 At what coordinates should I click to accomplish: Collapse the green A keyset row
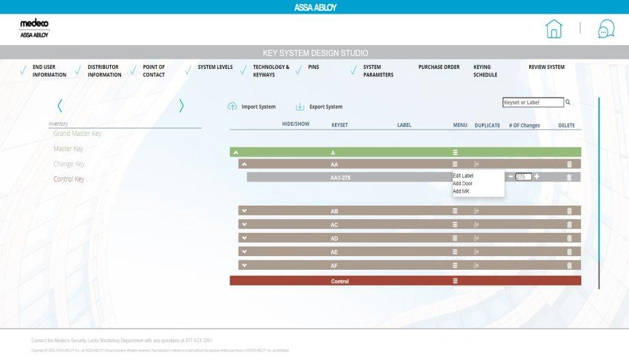pos(236,152)
